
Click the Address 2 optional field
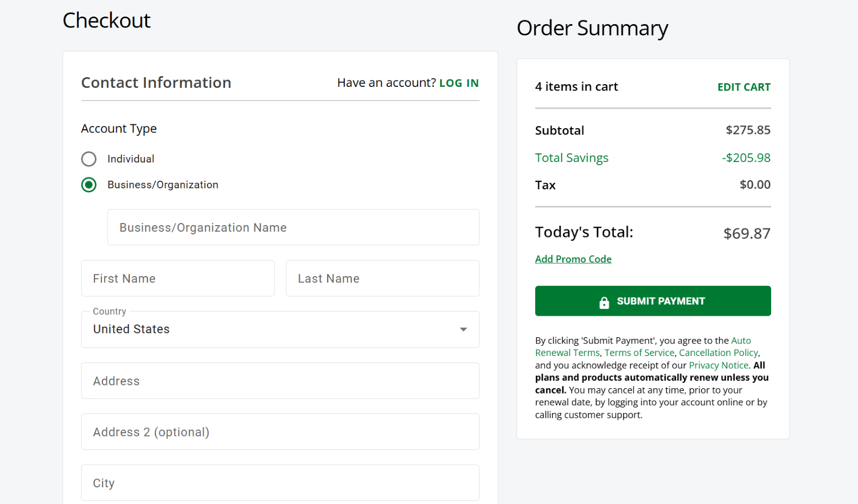pyautogui.click(x=280, y=432)
